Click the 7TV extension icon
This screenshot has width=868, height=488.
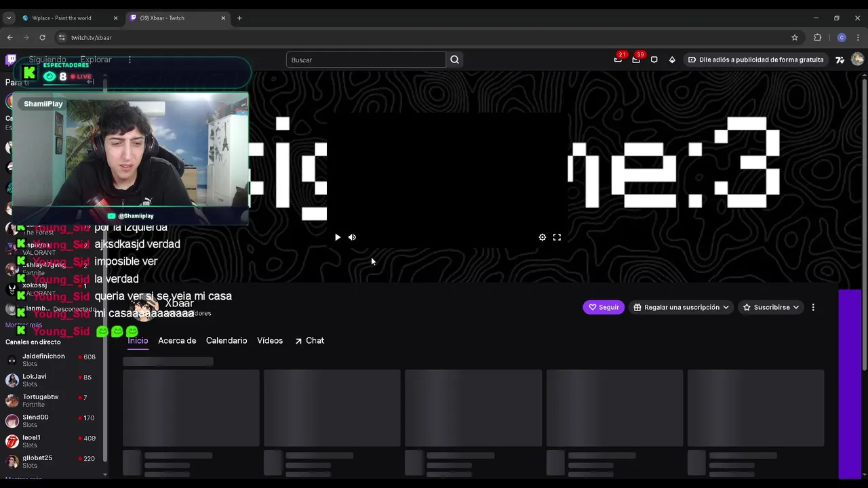point(840,60)
